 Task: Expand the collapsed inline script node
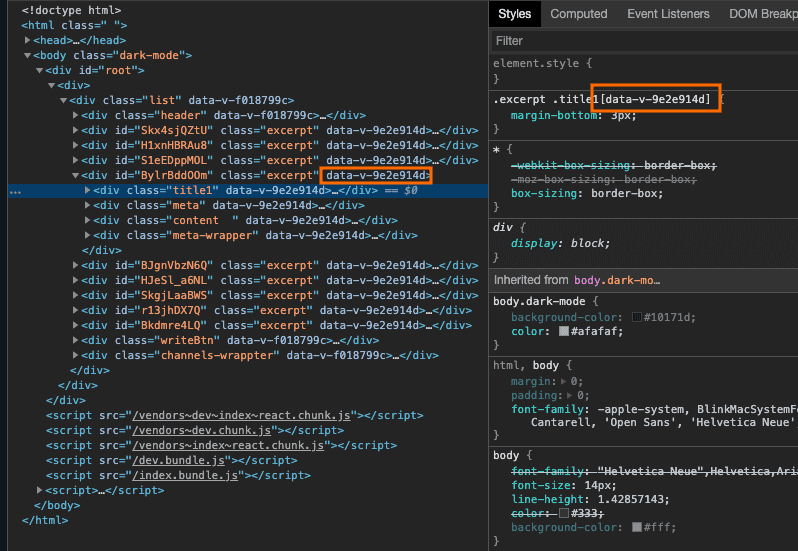(x=39, y=490)
